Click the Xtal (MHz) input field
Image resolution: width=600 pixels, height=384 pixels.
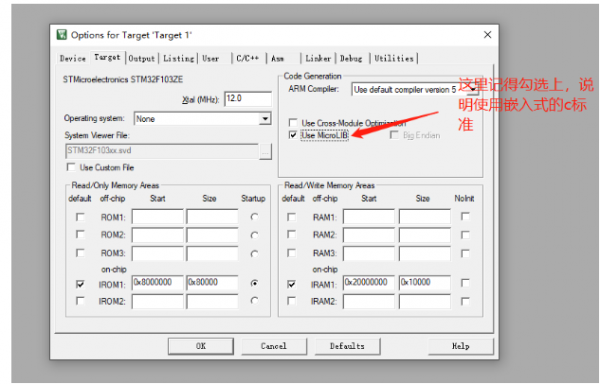point(248,99)
